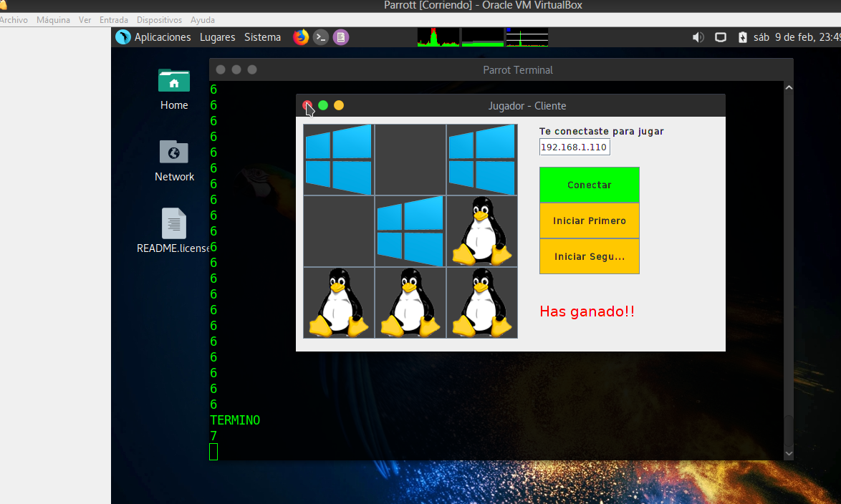
Task: Click the '7' output line in terminal
Action: coord(213,436)
